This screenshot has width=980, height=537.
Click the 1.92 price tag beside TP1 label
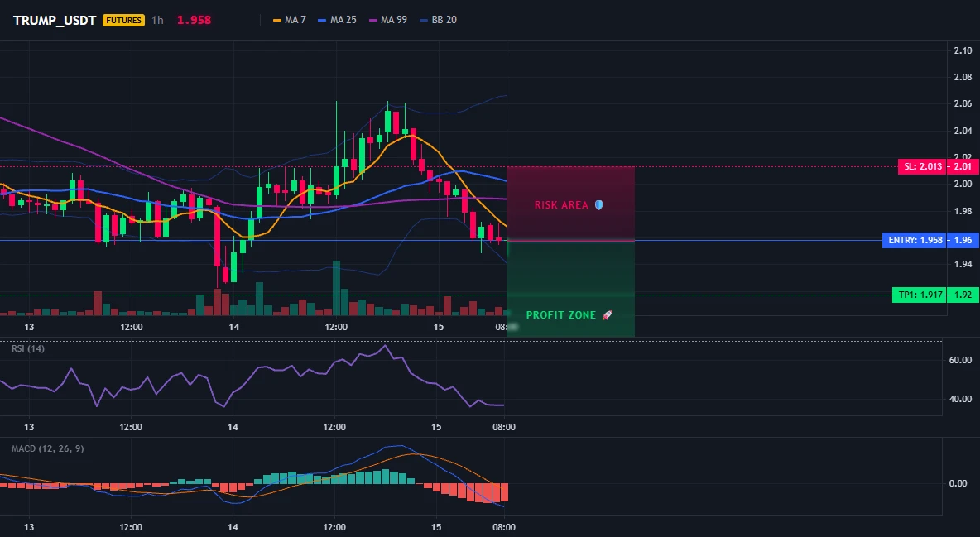[x=962, y=295]
